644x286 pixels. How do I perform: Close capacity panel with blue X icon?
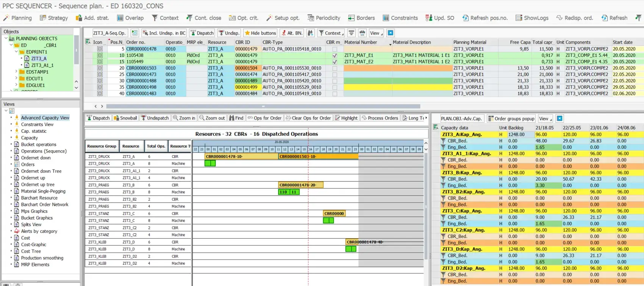(560, 119)
